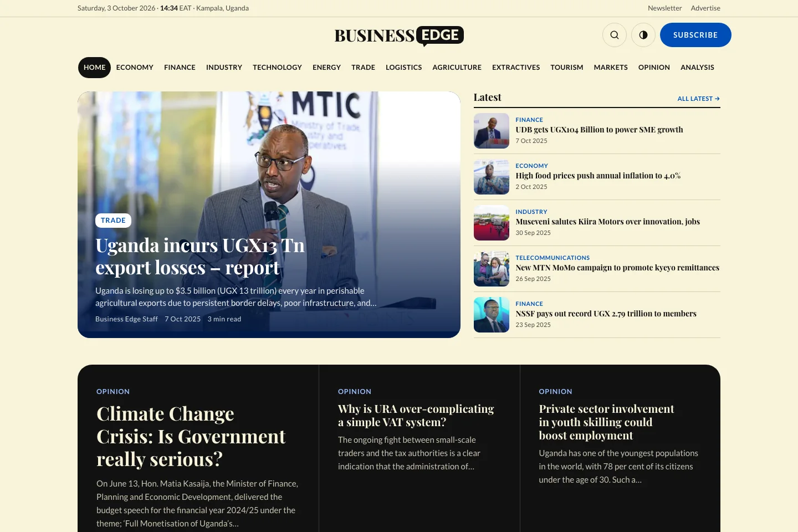Click the Business Edge logo
798x532 pixels.
[399, 35]
